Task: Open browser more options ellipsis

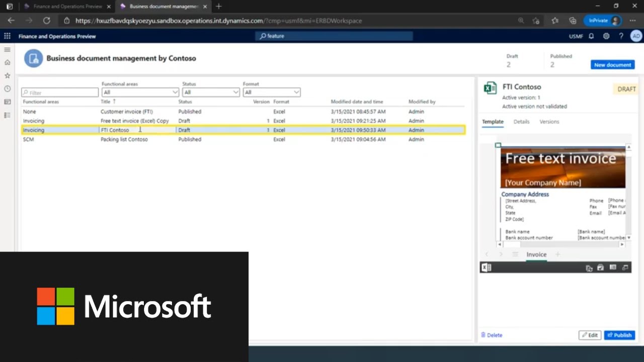Action: (x=633, y=21)
